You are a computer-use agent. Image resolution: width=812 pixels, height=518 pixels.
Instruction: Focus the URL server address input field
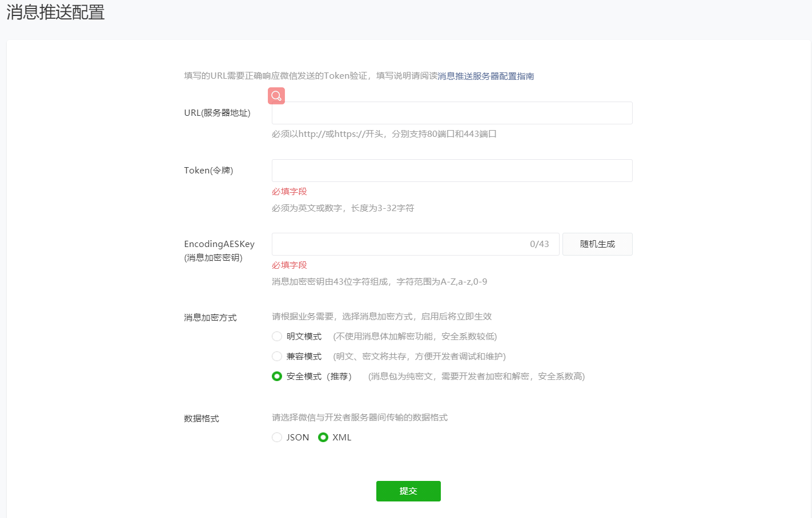452,113
